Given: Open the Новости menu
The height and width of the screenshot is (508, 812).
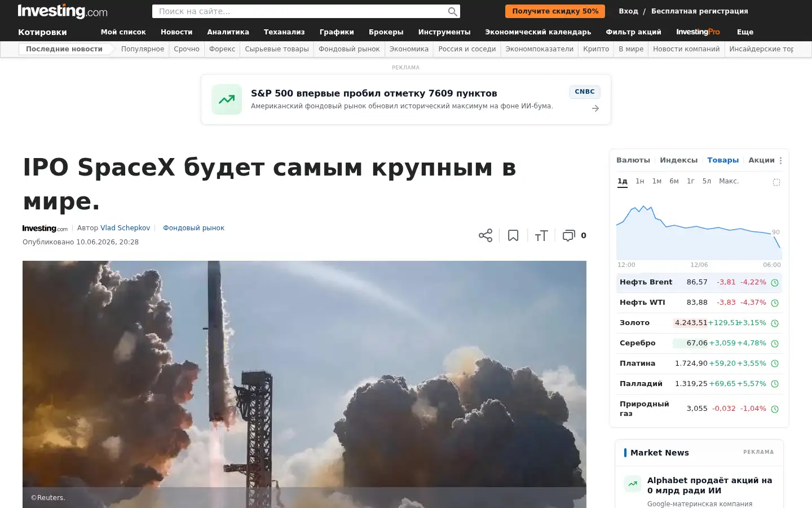Looking at the screenshot, I should click(176, 32).
